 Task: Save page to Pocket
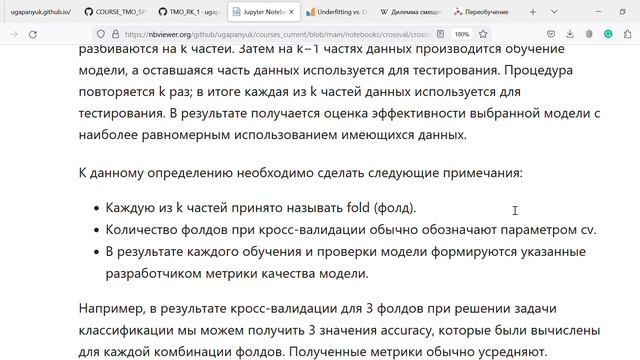[551, 34]
